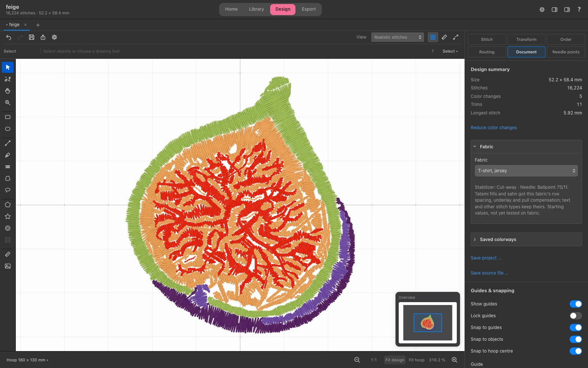
Task: Open the Realistic stitches view dropdown
Action: coord(397,37)
